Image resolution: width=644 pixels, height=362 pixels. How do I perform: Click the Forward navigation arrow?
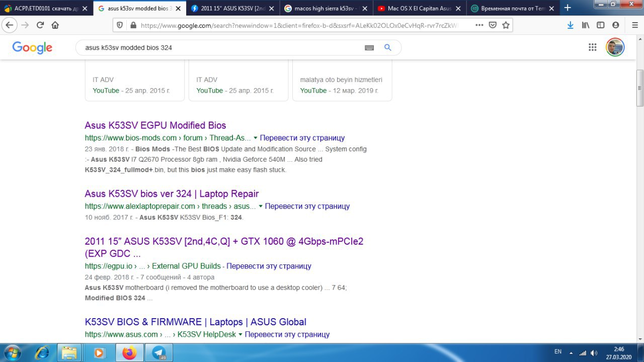[25, 25]
